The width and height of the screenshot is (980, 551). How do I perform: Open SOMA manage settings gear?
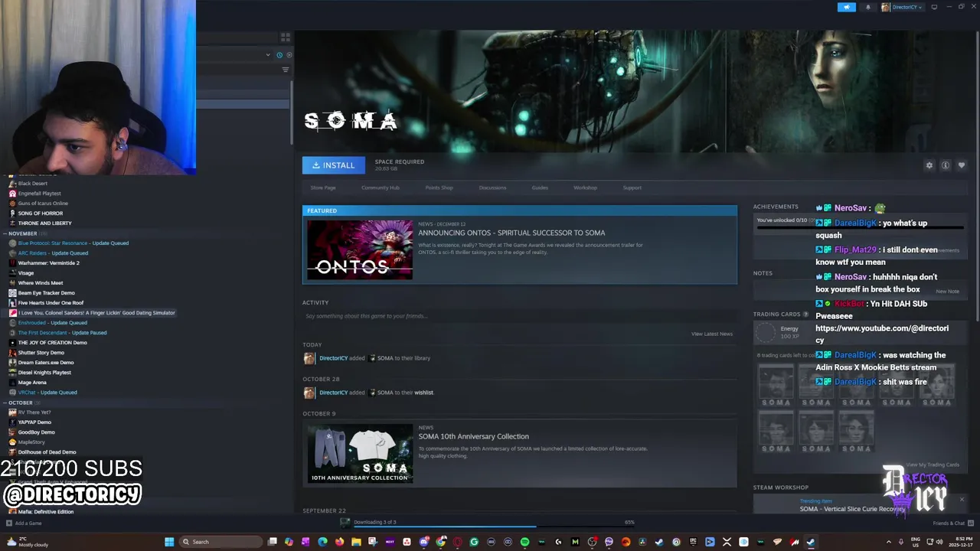click(929, 165)
